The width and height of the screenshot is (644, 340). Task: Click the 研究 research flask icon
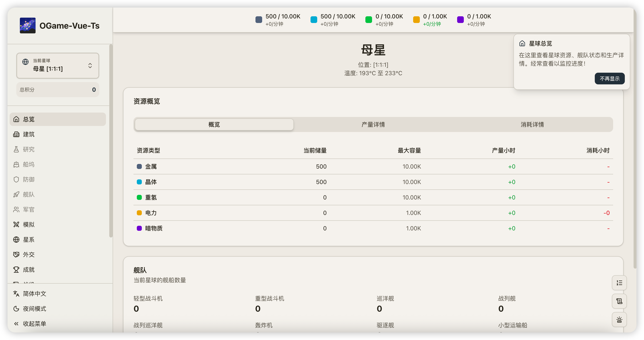tap(16, 150)
